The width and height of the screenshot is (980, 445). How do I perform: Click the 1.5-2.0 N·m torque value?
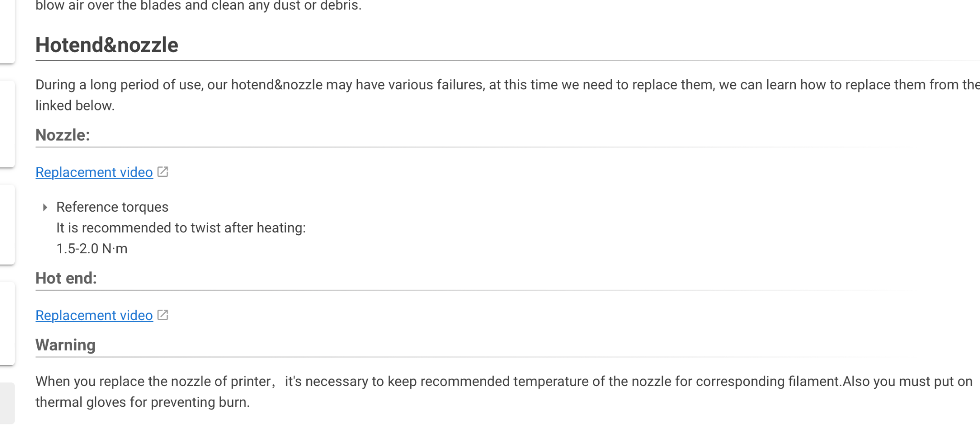point(92,249)
